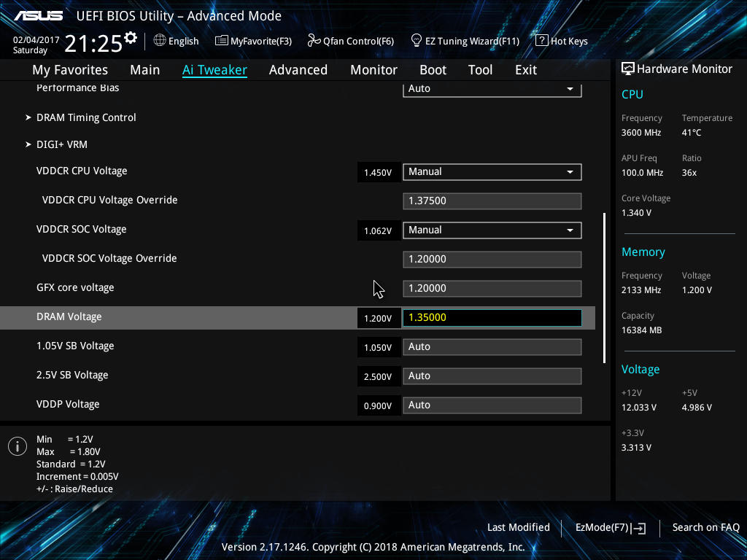The width and height of the screenshot is (747, 560).
Task: Click VDDCR SOC Voltage Override field
Action: 492,260
